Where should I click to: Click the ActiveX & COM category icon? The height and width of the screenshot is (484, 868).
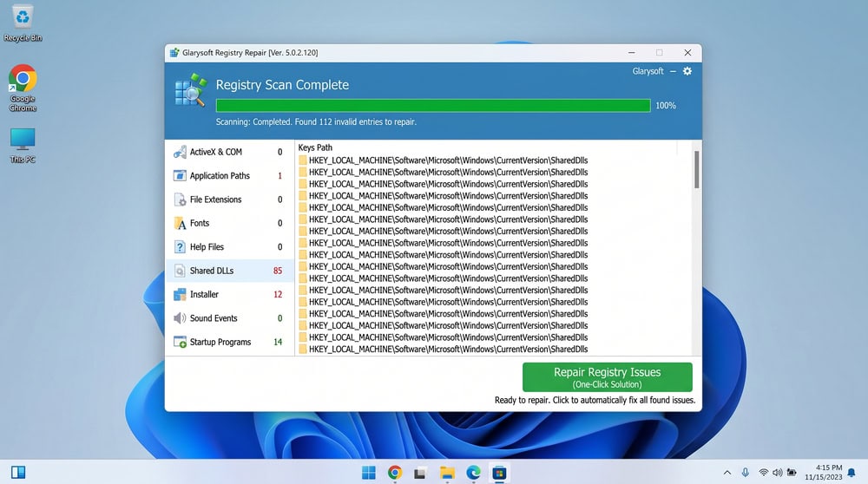click(180, 152)
